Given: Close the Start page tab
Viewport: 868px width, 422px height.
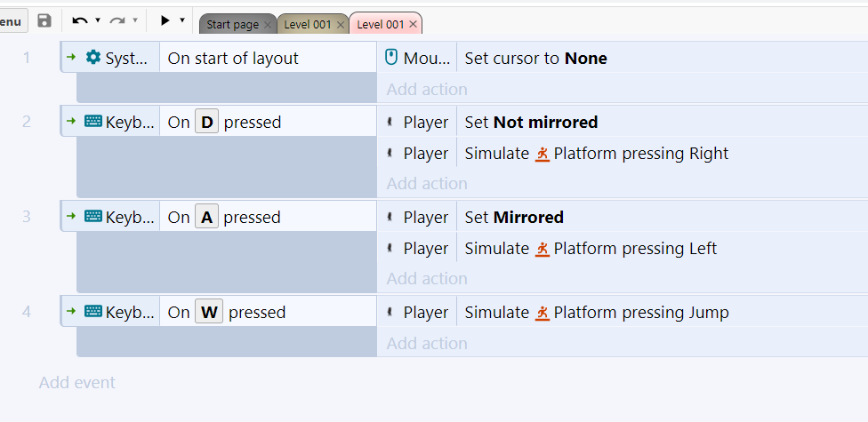Looking at the screenshot, I should (x=268, y=25).
